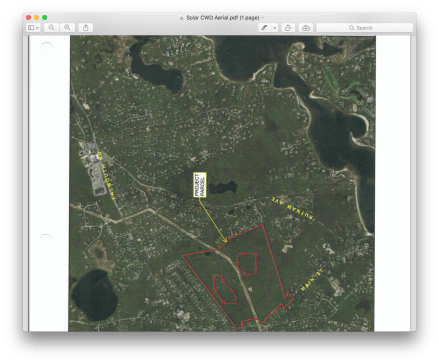Click the zoom out magnifier icon

(51, 28)
